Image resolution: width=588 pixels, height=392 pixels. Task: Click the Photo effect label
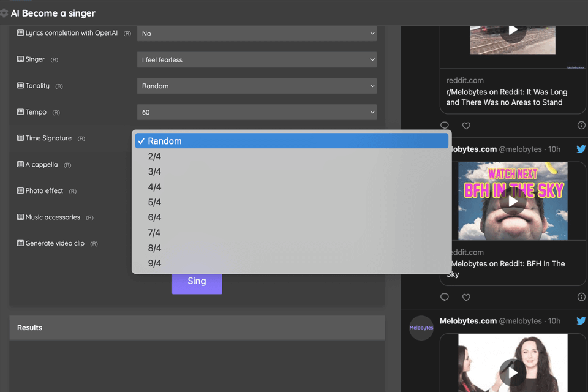pos(44,190)
